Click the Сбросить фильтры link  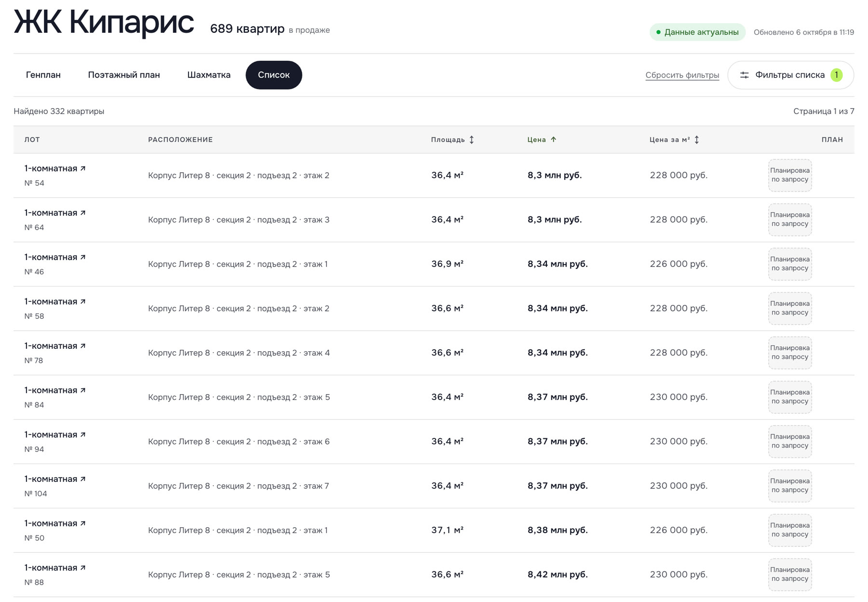point(682,75)
